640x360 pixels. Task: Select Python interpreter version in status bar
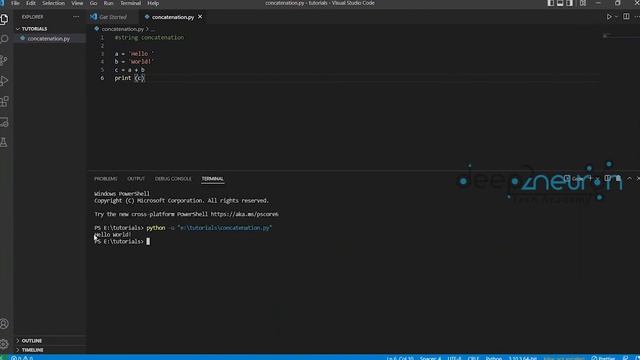click(522, 358)
